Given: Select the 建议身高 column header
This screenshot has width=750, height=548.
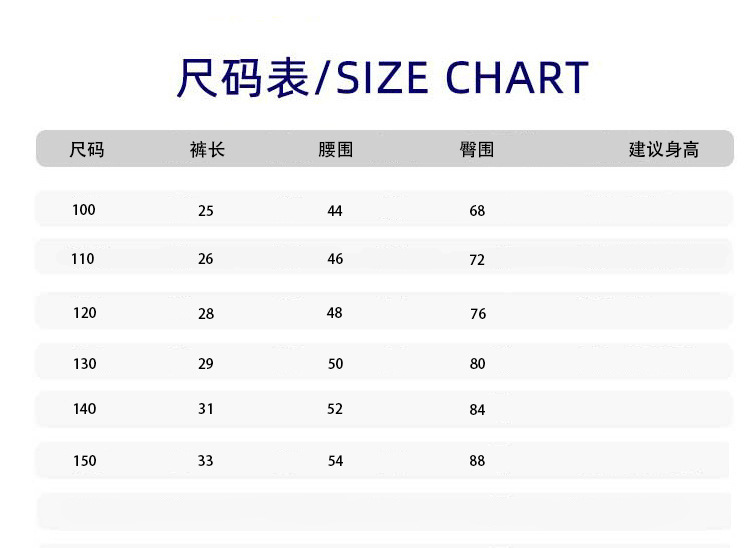Looking at the screenshot, I should tap(663, 150).
